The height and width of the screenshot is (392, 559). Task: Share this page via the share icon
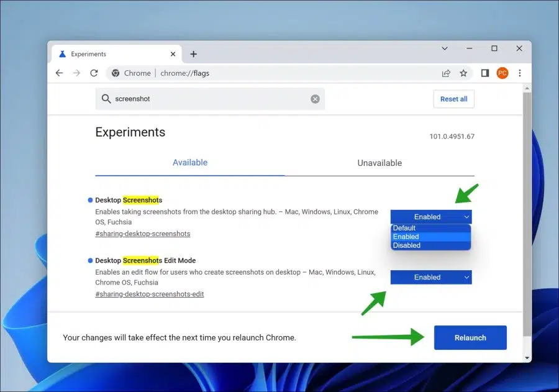(x=445, y=73)
